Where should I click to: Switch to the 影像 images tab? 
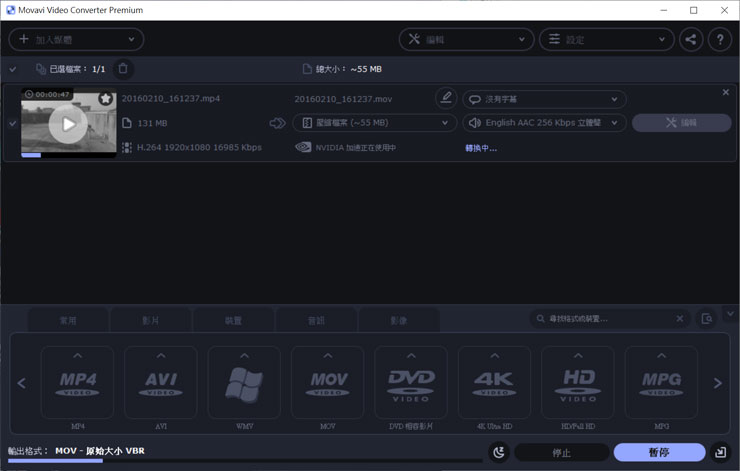click(399, 320)
